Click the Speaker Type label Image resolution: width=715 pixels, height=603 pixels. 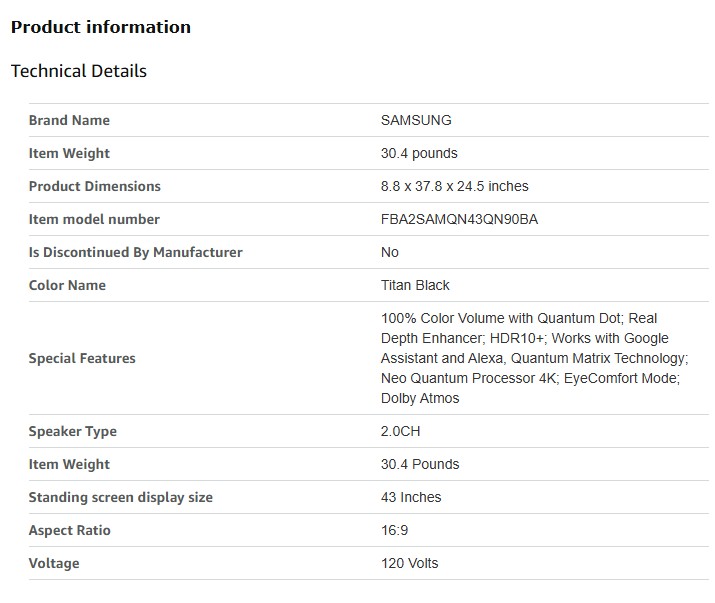(x=72, y=431)
